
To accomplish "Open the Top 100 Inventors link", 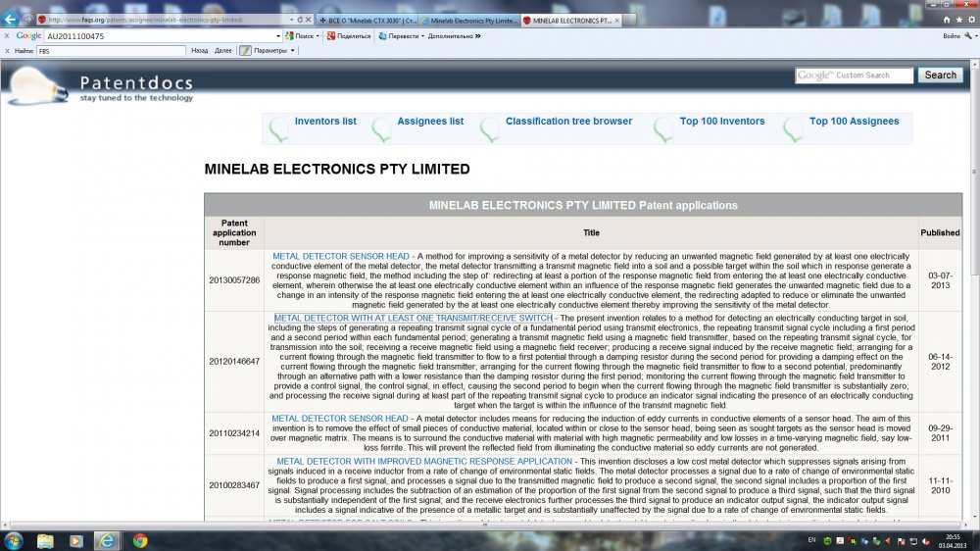I will (x=722, y=122).
